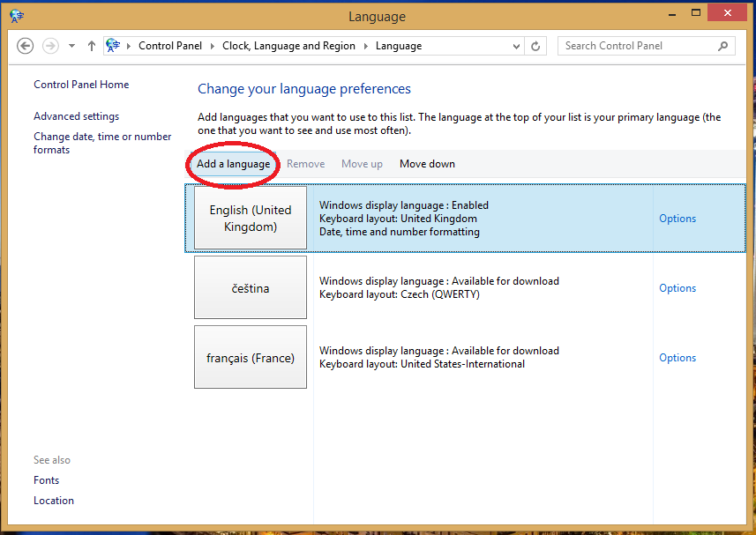Click the search magnifier icon

722,45
